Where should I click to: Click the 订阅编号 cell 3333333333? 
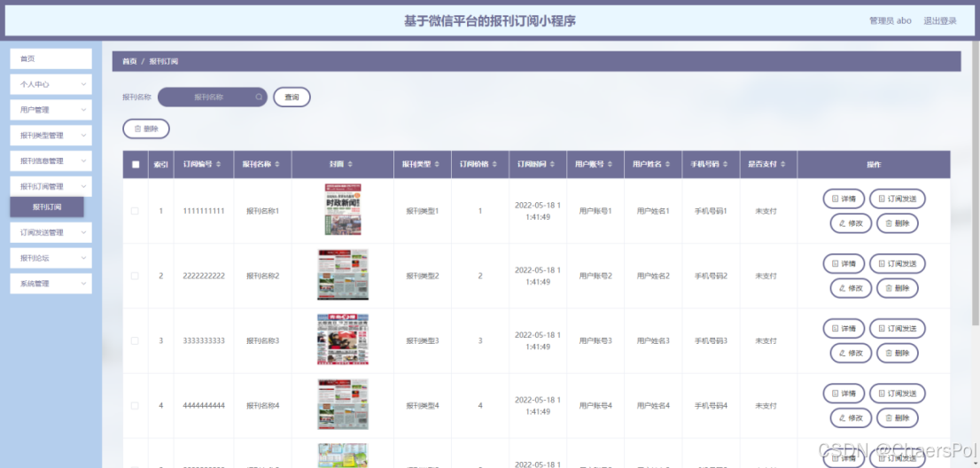(x=204, y=341)
